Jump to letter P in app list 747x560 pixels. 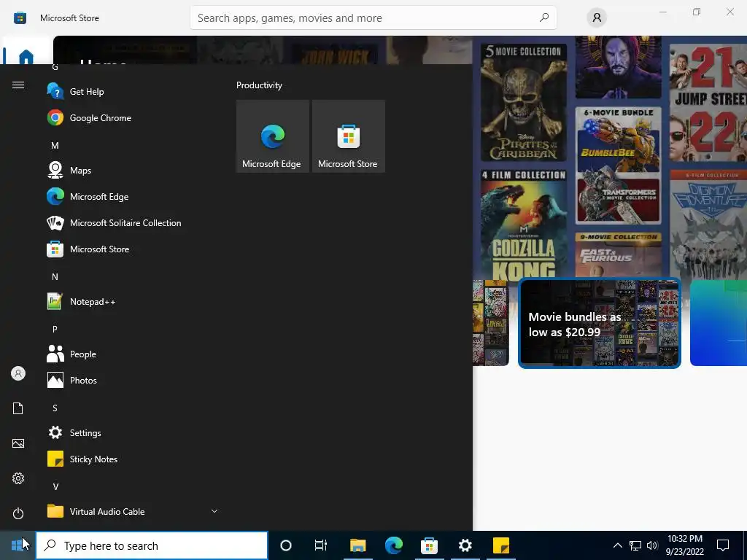pos(55,329)
